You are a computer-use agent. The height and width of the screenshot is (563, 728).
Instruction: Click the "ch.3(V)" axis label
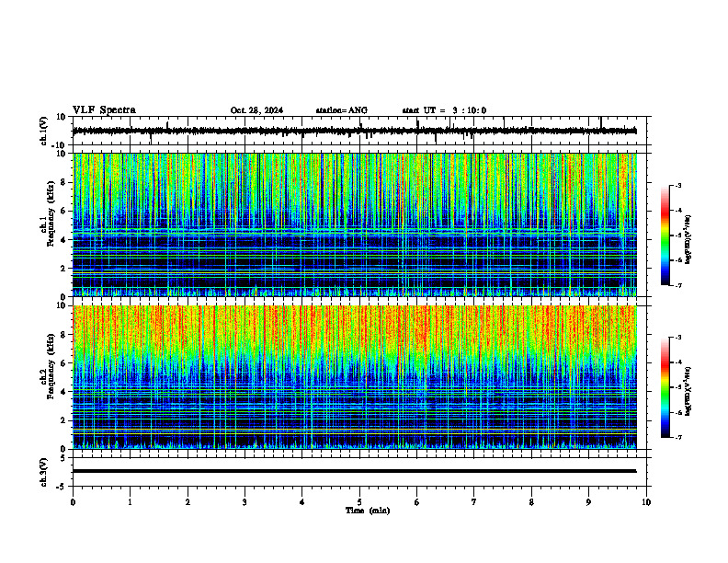coord(44,472)
